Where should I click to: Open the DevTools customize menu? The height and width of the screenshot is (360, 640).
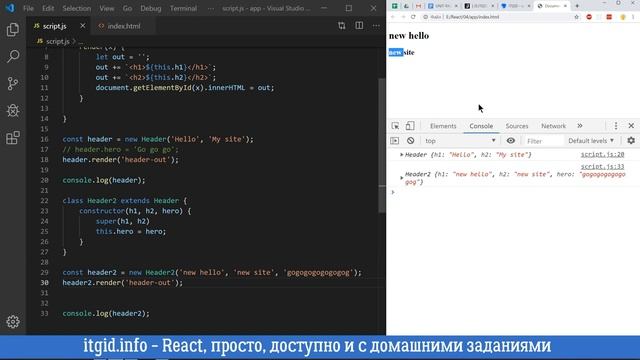pos(616,126)
